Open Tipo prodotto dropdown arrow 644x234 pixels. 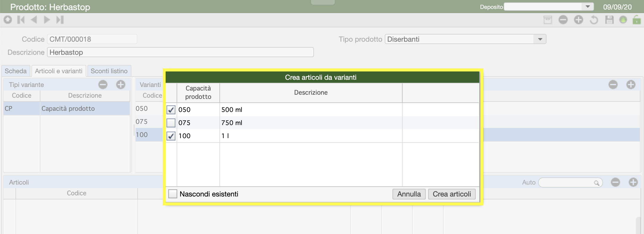pyautogui.click(x=540, y=39)
